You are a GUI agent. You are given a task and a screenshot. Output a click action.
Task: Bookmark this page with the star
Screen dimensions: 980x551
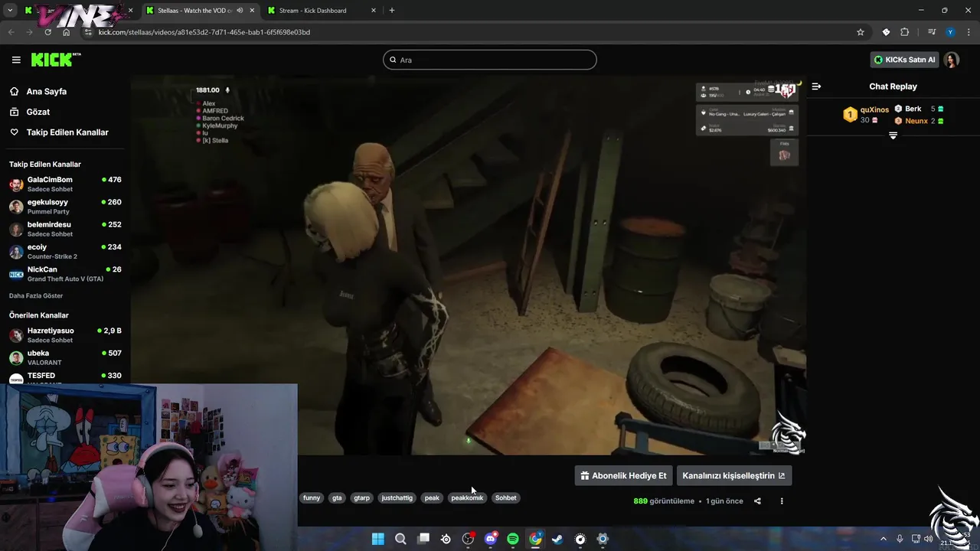861,32
